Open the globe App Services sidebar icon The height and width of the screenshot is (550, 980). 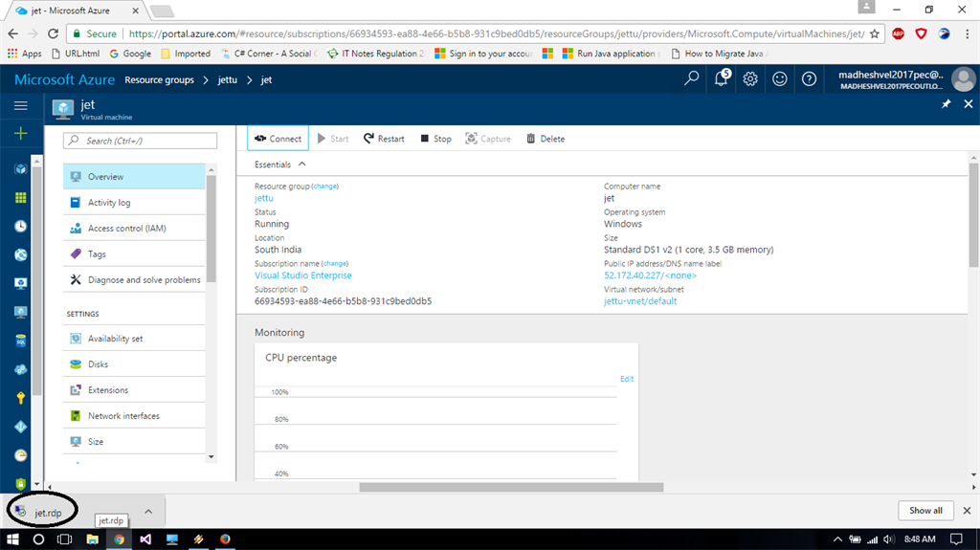(x=21, y=254)
